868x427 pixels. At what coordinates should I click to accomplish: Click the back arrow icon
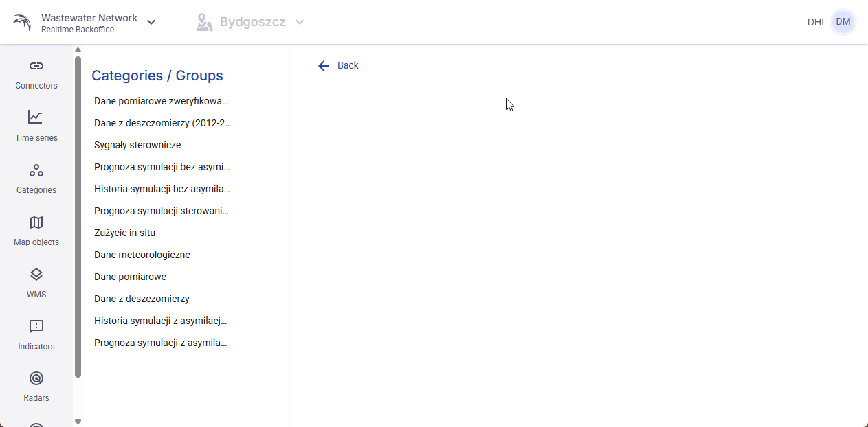point(324,65)
